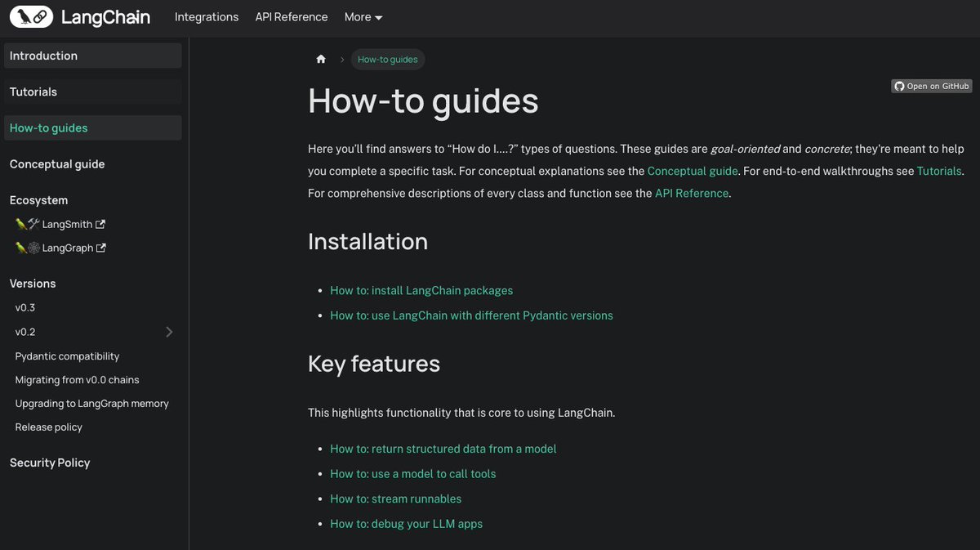The width and height of the screenshot is (980, 550).
Task: Click the Versions sidebar heading
Action: 33,284
